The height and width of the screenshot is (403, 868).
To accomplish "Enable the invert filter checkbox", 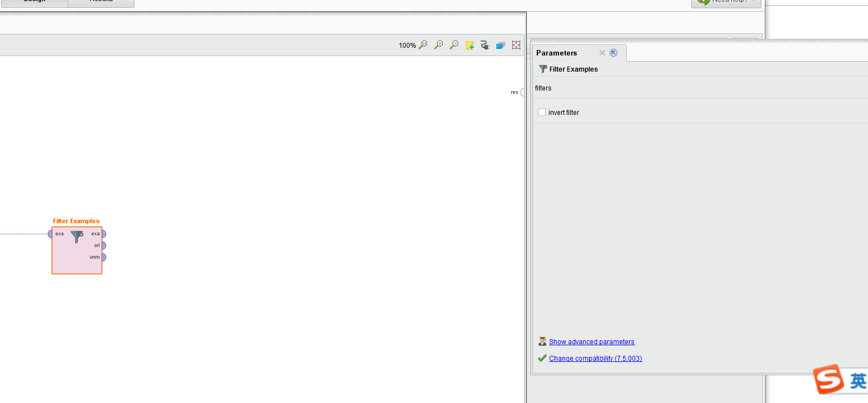I will click(x=542, y=112).
